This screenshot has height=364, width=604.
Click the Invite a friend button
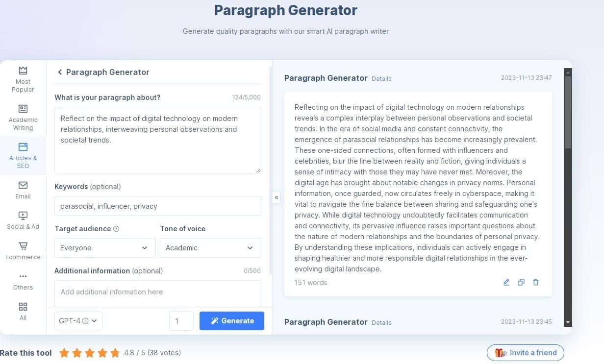point(526,353)
